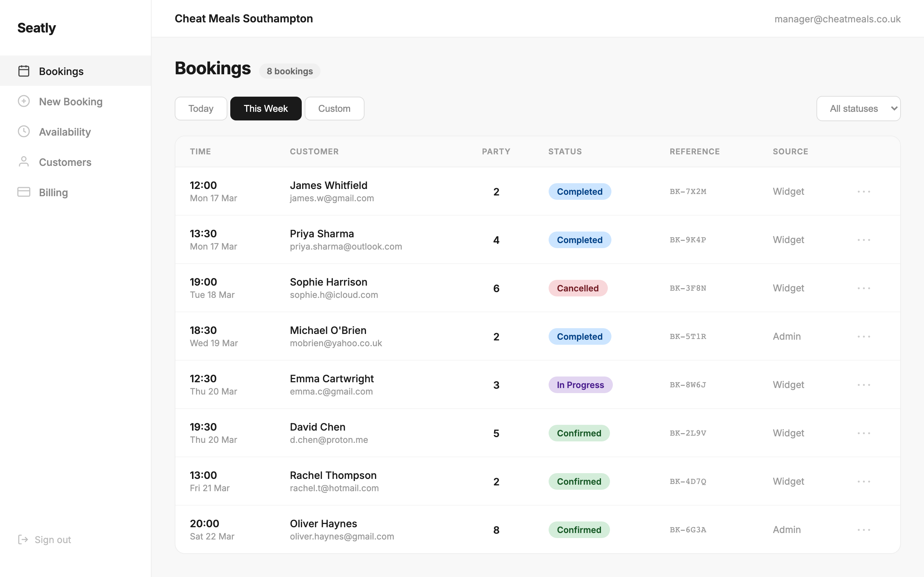Viewport: 924px width, 577px height.
Task: Click the New Booking plus icon
Action: [x=24, y=101]
